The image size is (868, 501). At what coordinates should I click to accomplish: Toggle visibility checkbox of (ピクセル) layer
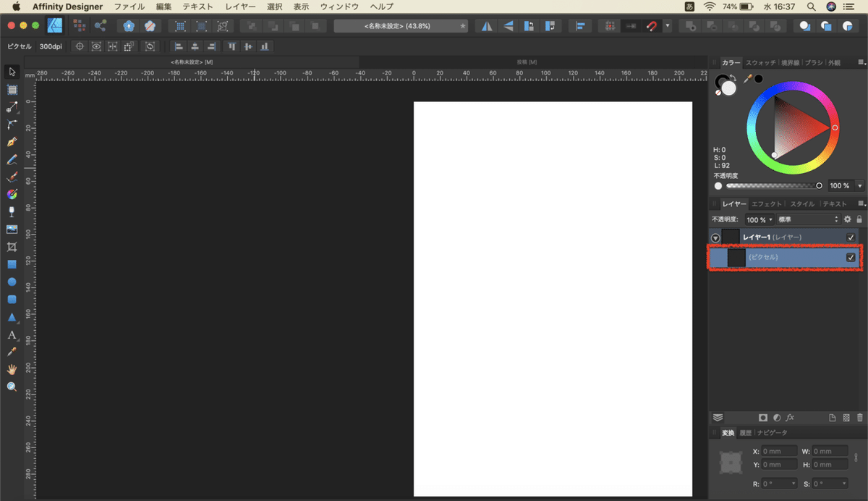pyautogui.click(x=851, y=257)
